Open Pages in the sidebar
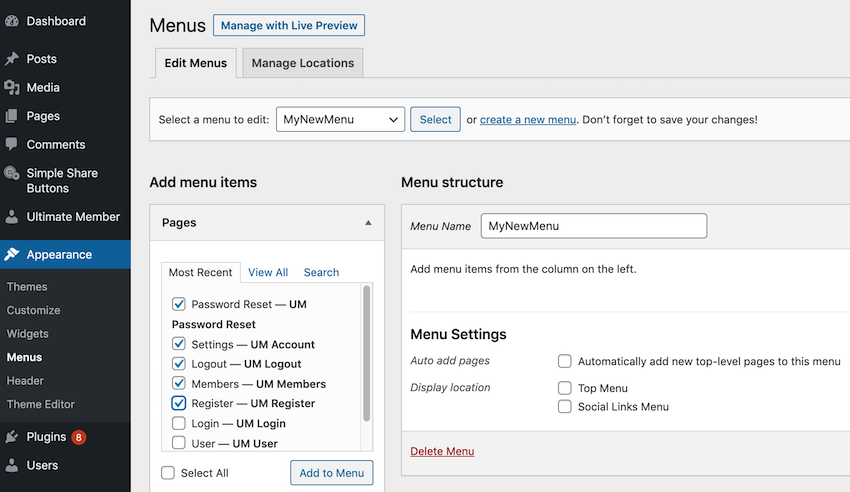The image size is (850, 492). click(65, 116)
